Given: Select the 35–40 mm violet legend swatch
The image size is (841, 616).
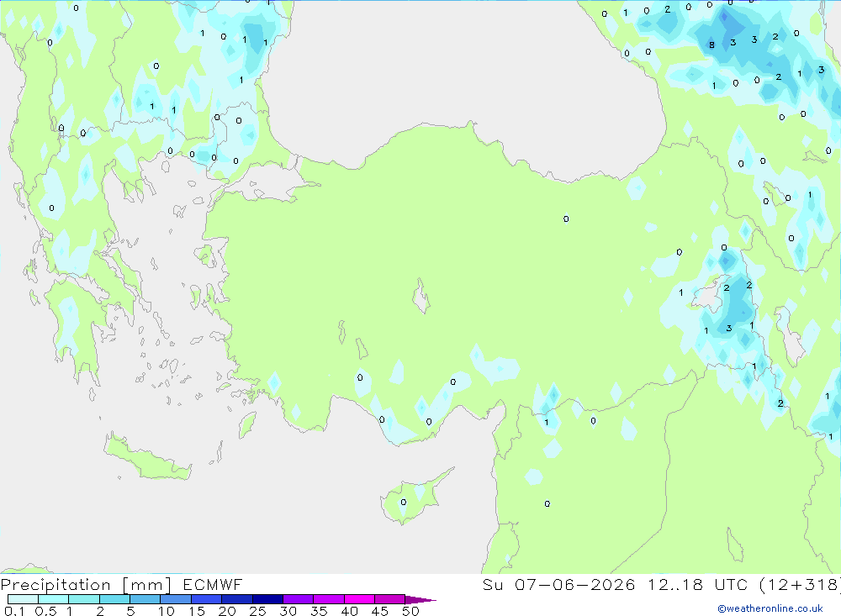Looking at the screenshot, I should 328,599.
